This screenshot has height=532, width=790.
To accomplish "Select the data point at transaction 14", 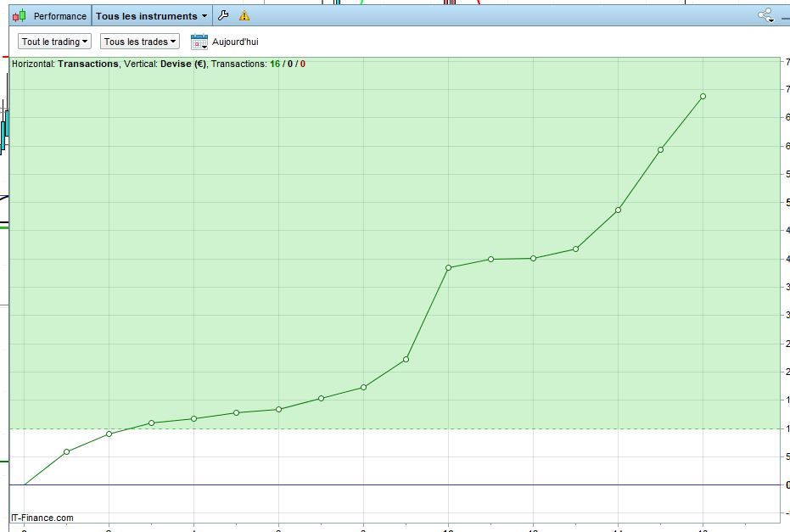I will 618,210.
